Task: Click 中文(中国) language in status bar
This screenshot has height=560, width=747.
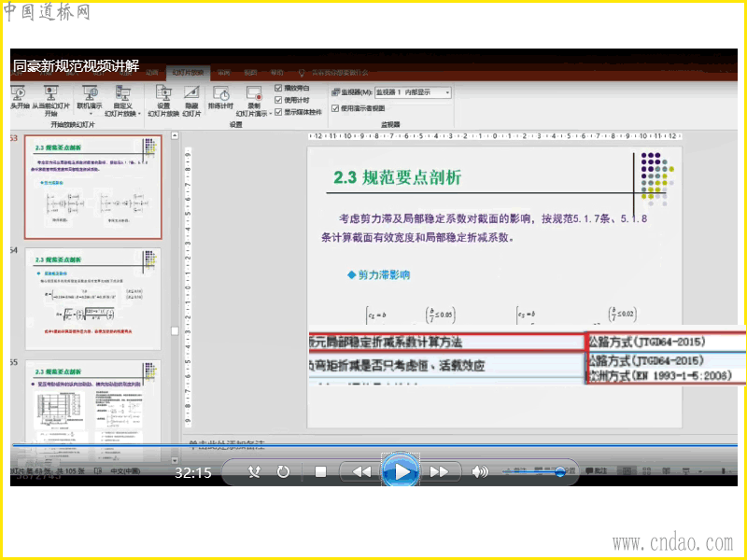Action: 126,471
